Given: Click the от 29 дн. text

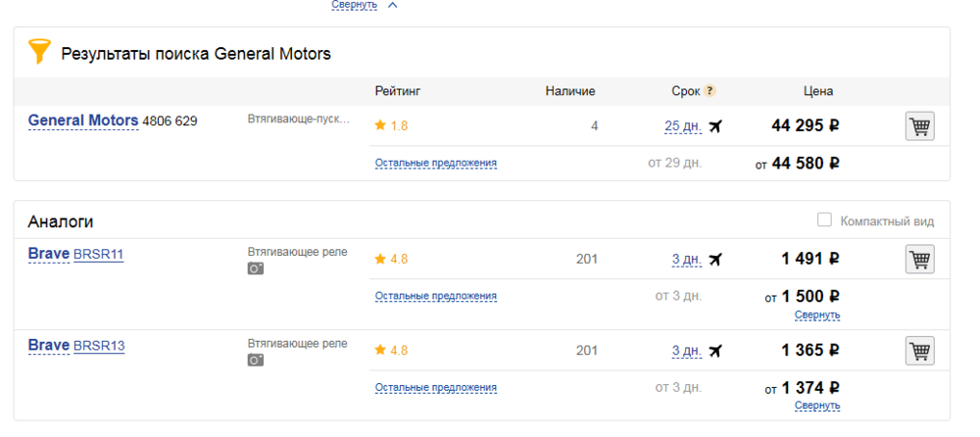Looking at the screenshot, I should (675, 164).
